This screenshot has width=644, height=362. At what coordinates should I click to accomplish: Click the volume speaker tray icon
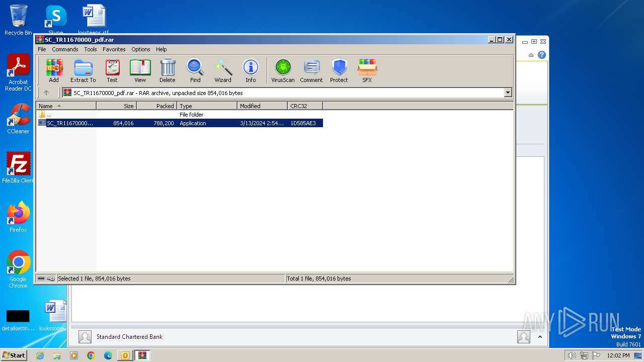click(572, 355)
